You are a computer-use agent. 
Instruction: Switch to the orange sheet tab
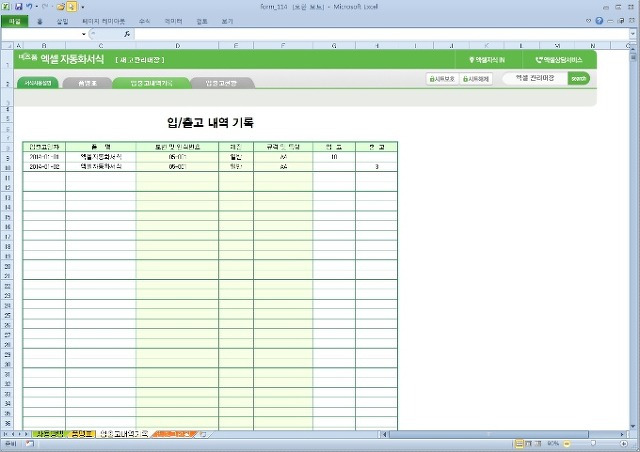[x=174, y=434]
